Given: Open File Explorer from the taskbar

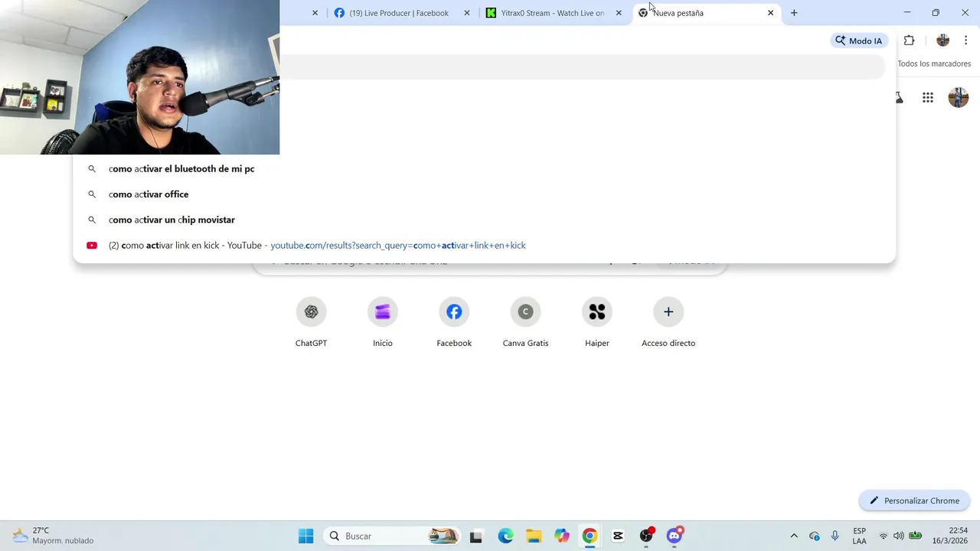Looking at the screenshot, I should 534,536.
